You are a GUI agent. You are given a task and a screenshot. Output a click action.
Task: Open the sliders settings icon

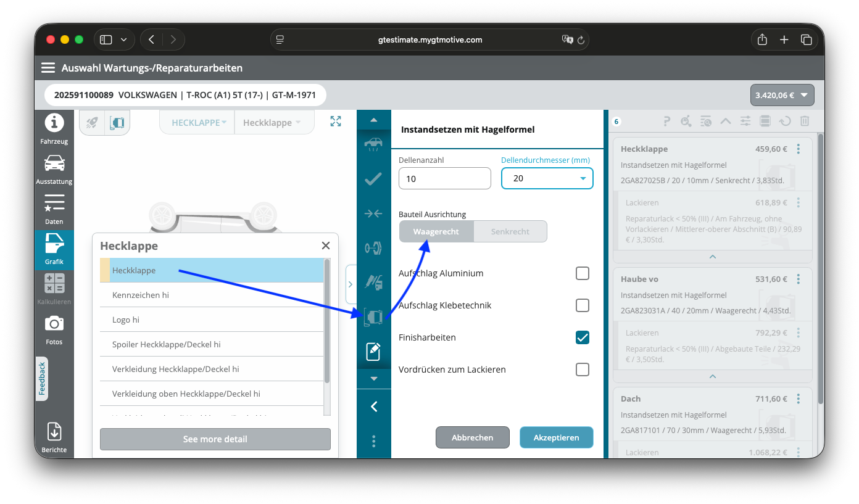(x=745, y=122)
